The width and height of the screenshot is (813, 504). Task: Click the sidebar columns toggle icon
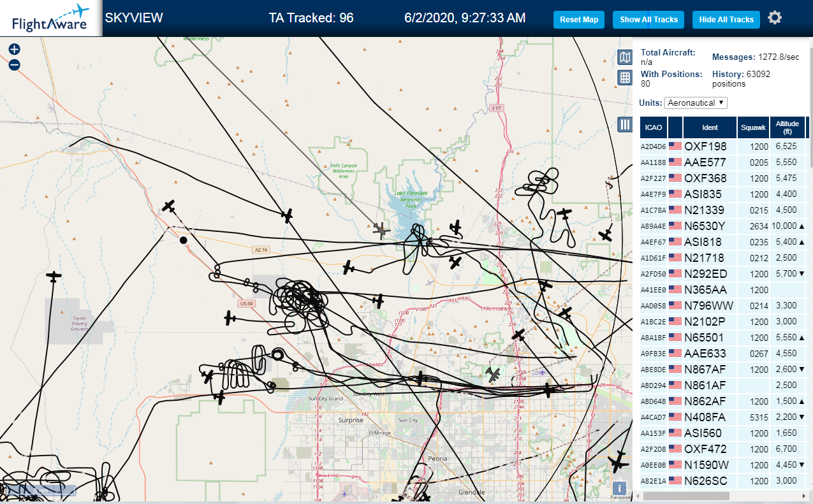point(625,125)
